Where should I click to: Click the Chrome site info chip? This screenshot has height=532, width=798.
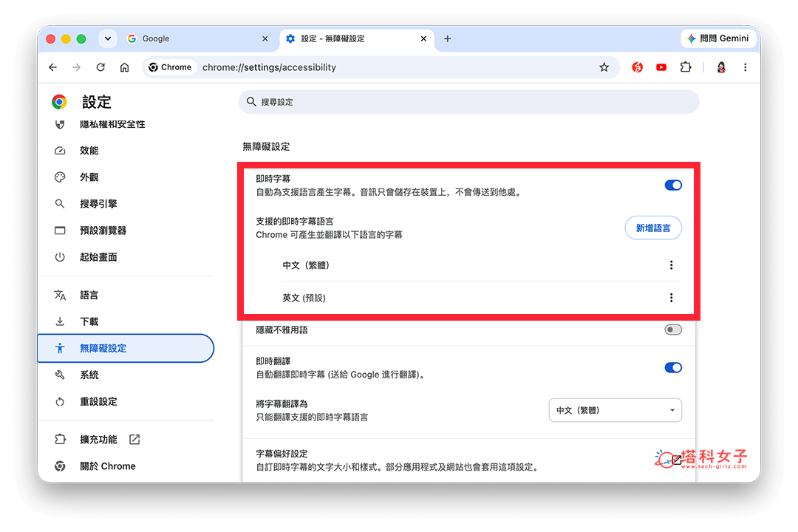coord(170,67)
